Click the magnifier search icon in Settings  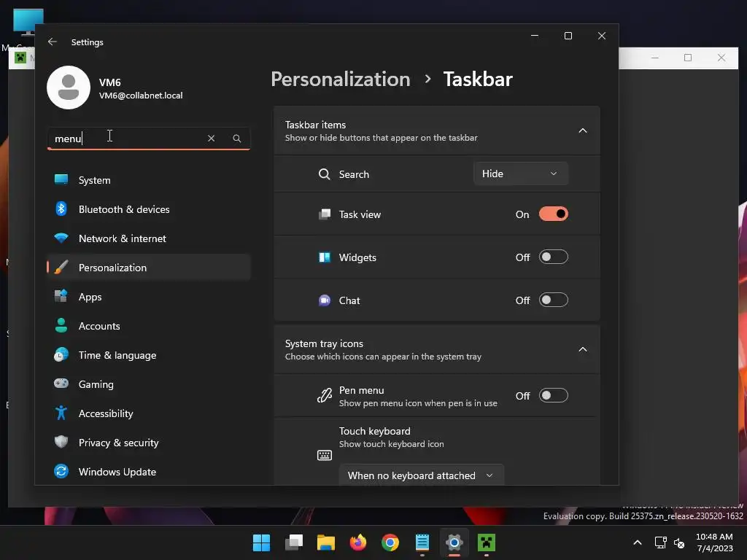(x=237, y=138)
